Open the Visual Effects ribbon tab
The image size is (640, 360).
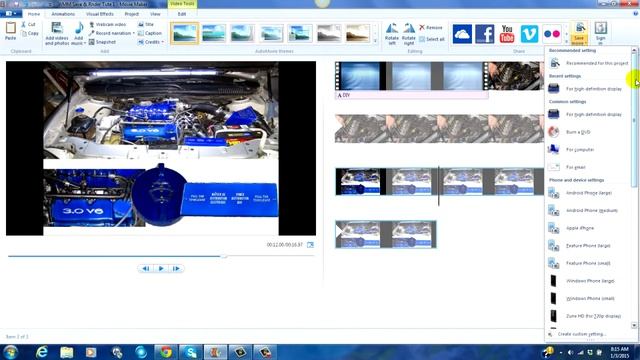coord(100,14)
